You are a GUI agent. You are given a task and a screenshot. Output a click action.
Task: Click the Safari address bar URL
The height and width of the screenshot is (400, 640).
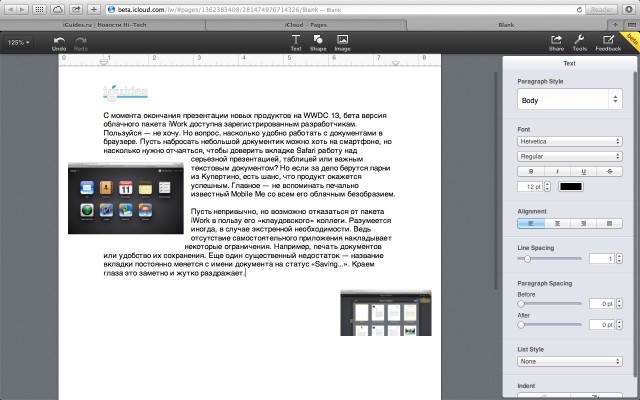tap(339, 9)
